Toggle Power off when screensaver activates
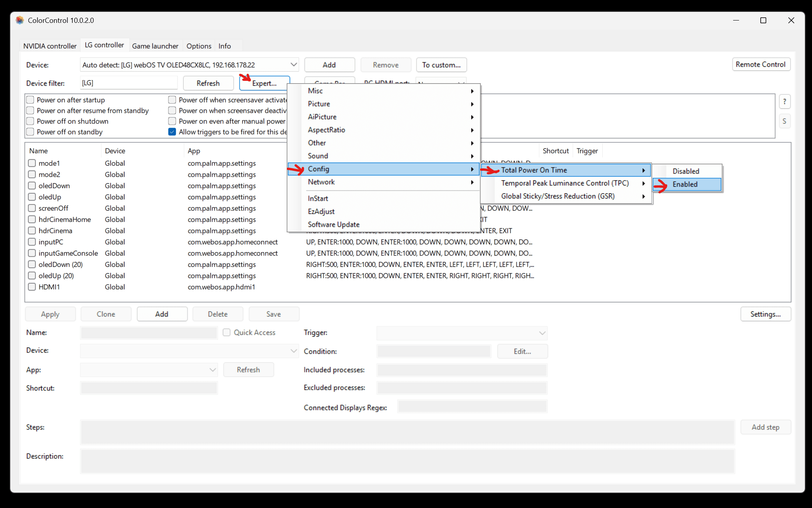The width and height of the screenshot is (812, 508). (x=172, y=100)
